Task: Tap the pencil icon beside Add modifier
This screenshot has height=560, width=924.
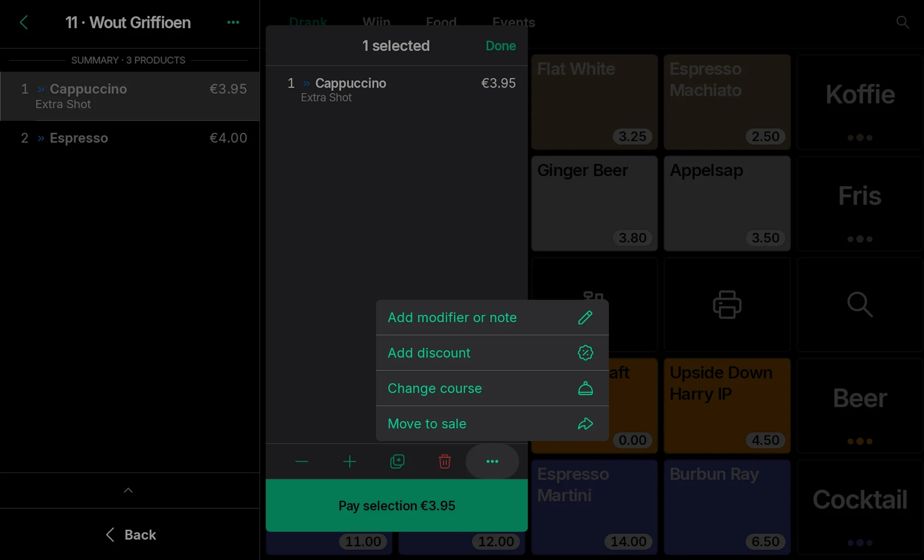Action: (585, 317)
